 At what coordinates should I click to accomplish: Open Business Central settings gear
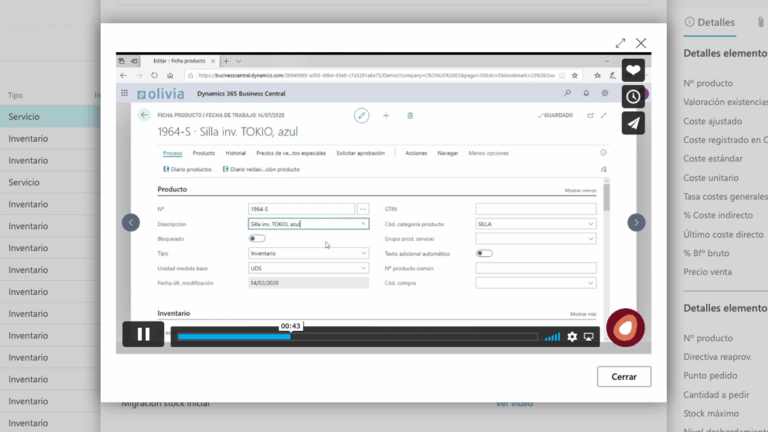tap(605, 93)
